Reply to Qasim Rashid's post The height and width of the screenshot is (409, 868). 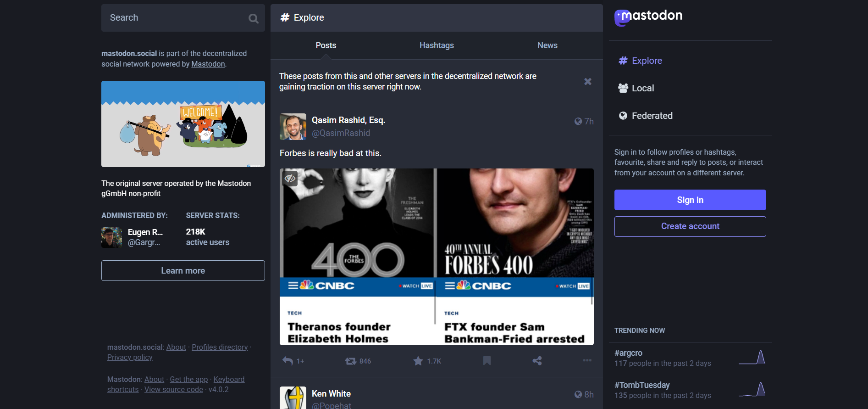[293, 361]
